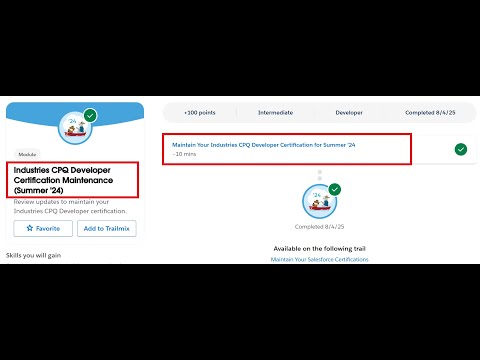The height and width of the screenshot is (360, 480).
Task: Click the Available on the following trail heading
Action: coord(319,249)
